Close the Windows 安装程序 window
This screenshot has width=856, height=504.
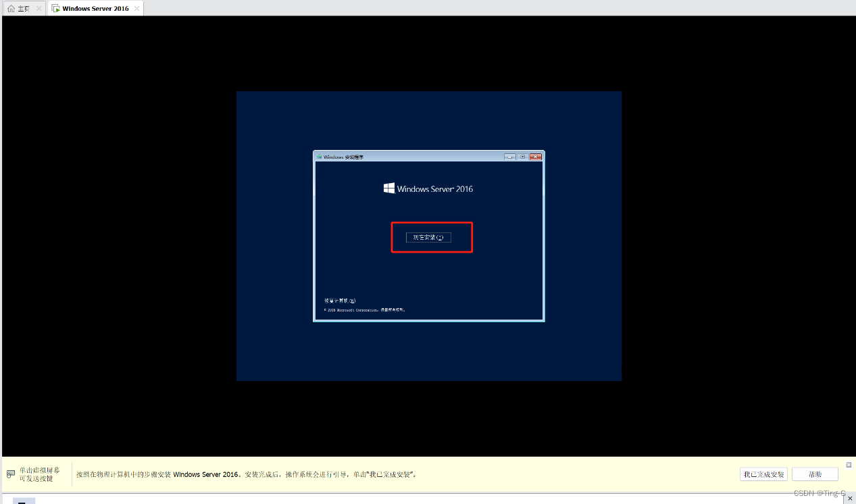536,157
